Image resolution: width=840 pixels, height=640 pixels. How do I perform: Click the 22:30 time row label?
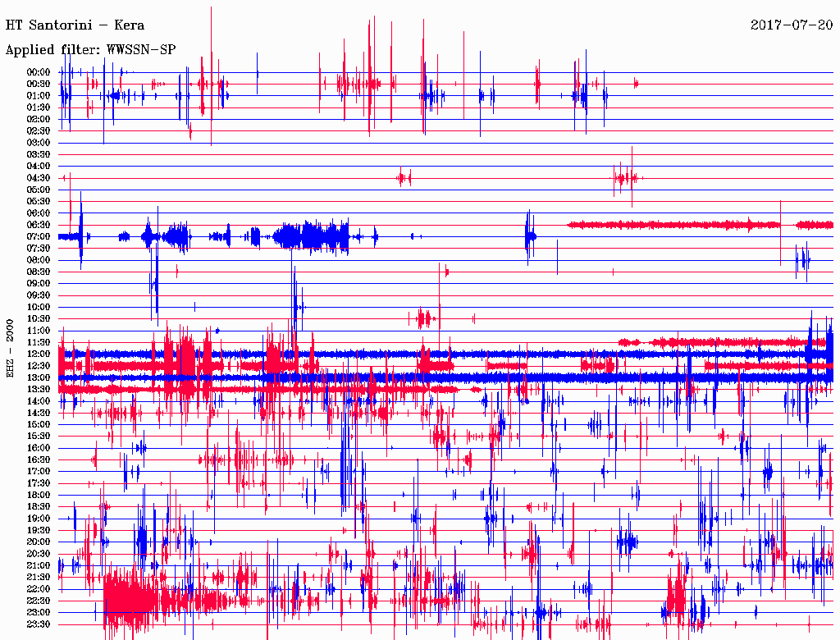(39, 601)
